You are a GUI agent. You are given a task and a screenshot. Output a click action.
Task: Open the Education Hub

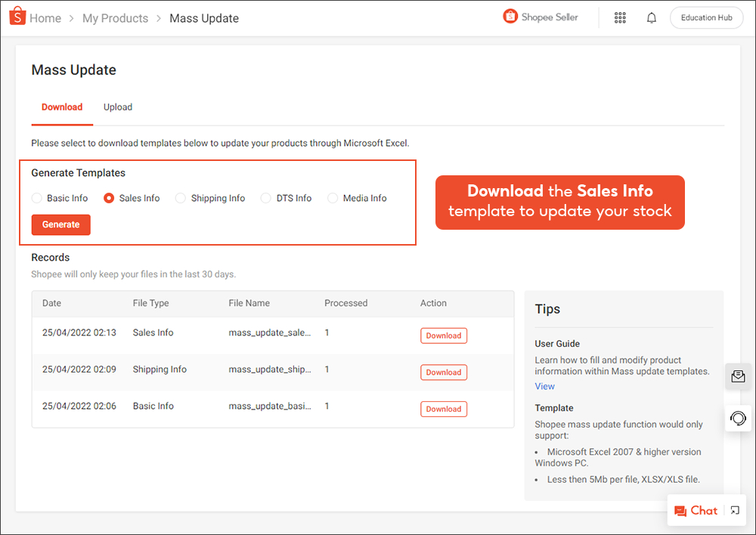point(706,17)
